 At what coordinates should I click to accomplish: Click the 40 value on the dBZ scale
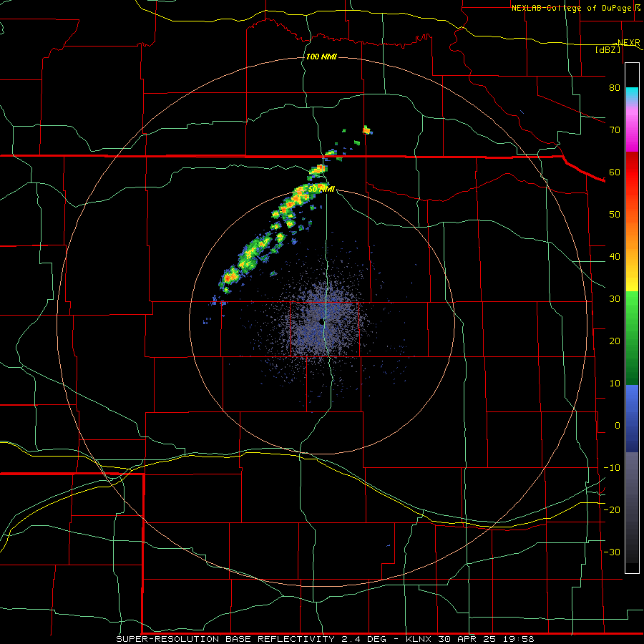pyautogui.click(x=615, y=257)
